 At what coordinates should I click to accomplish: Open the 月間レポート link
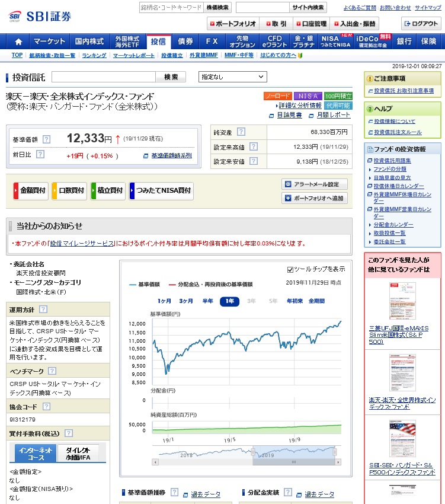click(x=333, y=115)
